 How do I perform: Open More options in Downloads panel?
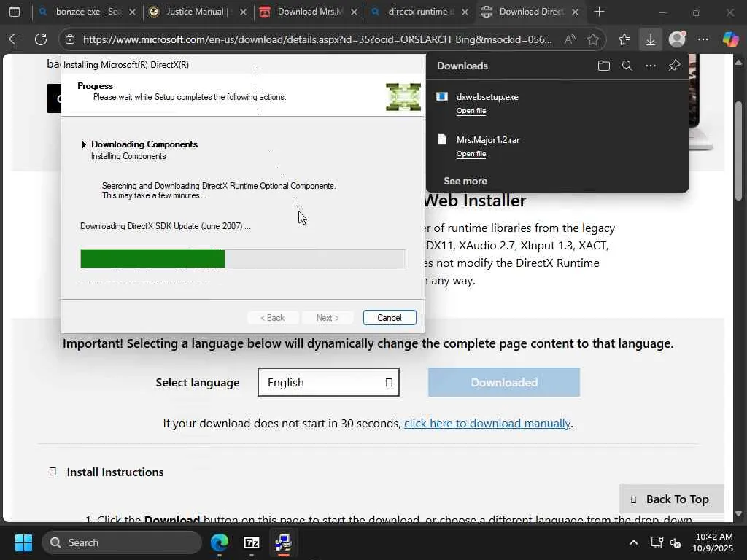(x=650, y=66)
